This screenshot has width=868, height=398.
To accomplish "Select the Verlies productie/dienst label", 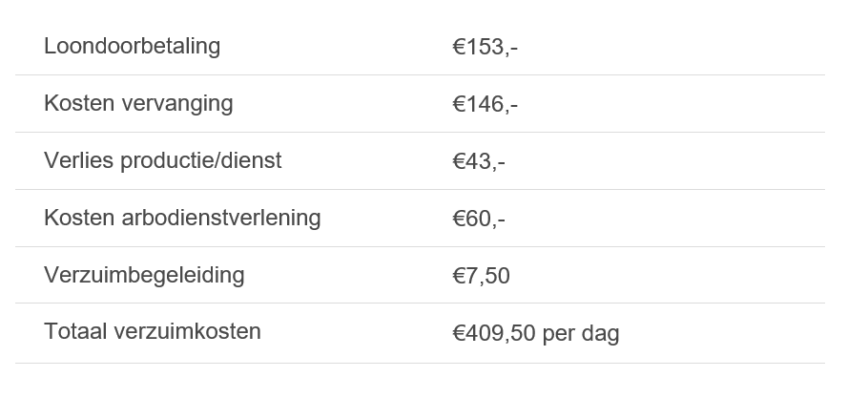I will (x=163, y=160).
